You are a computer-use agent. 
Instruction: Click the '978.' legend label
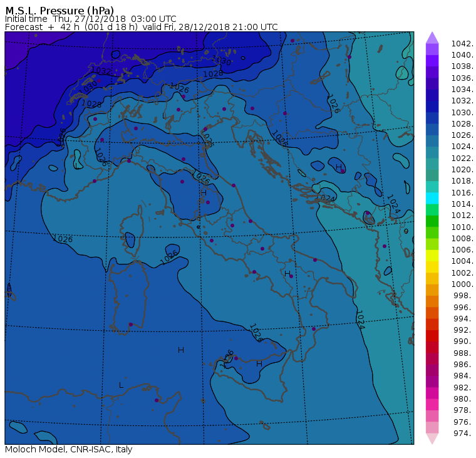click(463, 410)
